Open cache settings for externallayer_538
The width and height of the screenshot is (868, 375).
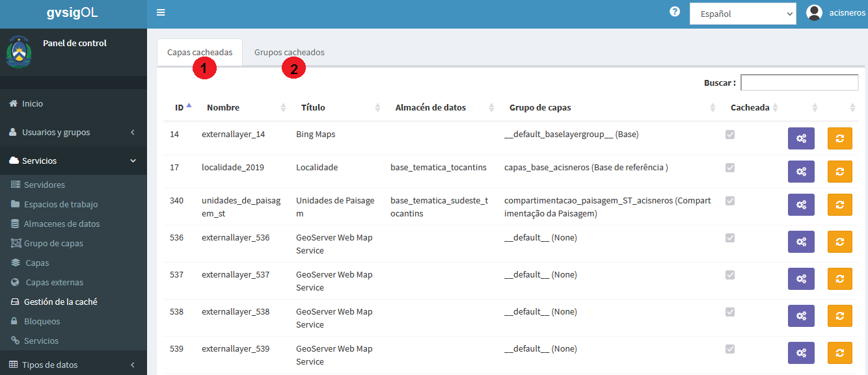tap(801, 316)
